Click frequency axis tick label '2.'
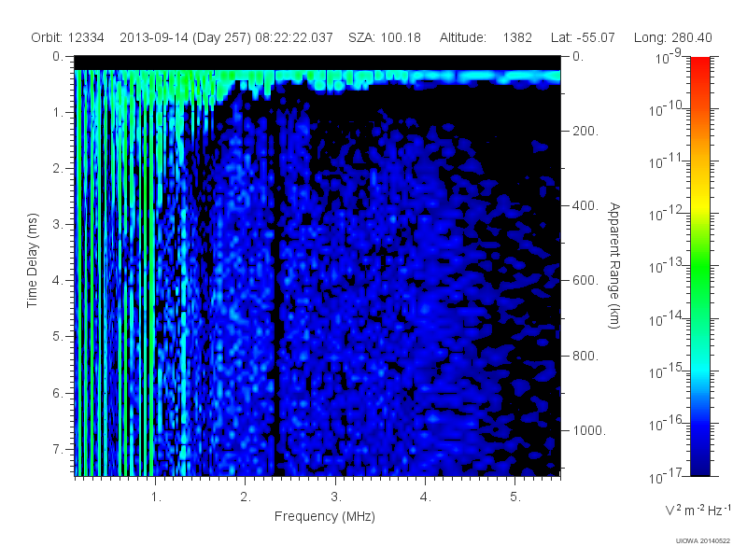747x560 pixels. tap(246, 497)
